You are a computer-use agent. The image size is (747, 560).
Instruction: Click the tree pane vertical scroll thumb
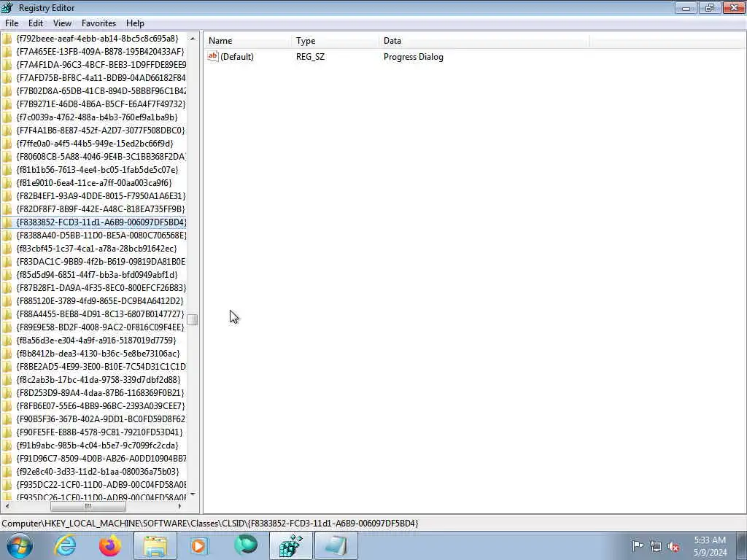[x=193, y=319]
